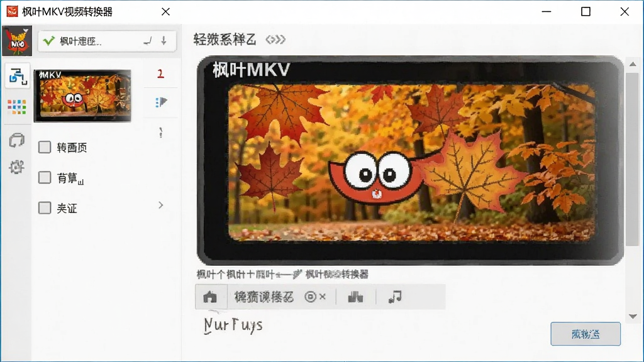The image size is (644, 362).
Task: Click the download arrow in top field
Action: pos(164,41)
